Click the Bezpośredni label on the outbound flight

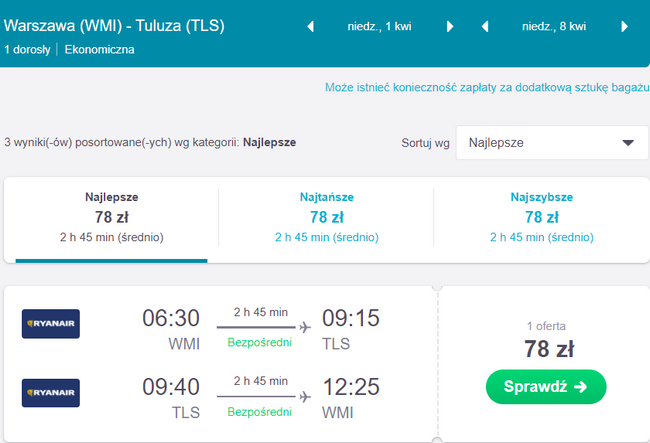click(x=260, y=342)
